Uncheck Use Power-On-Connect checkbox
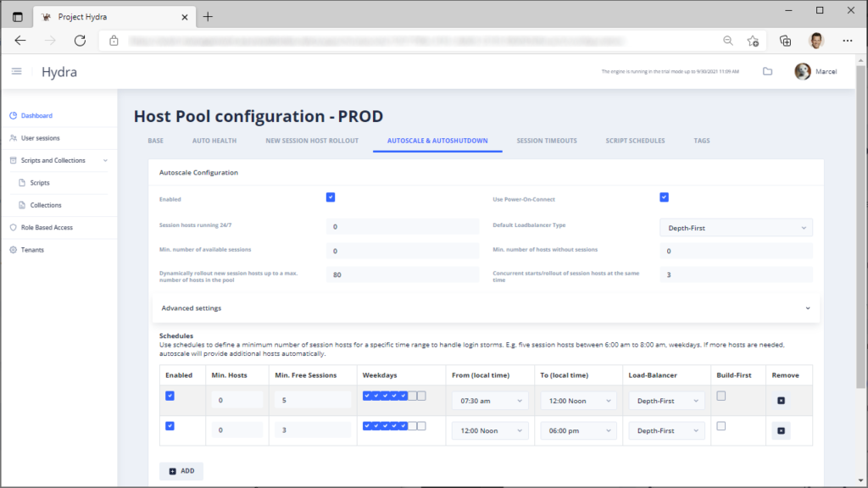868x488 pixels. click(665, 197)
